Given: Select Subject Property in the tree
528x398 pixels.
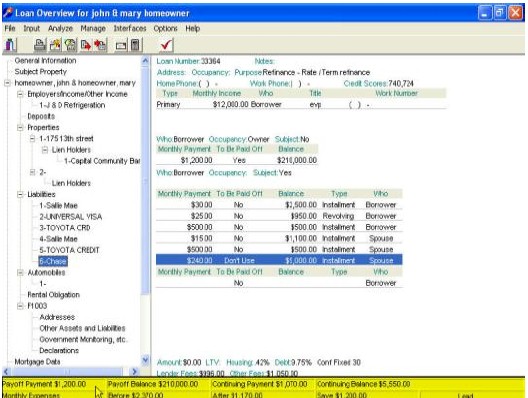Looking at the screenshot, I should pyautogui.click(x=41, y=72).
